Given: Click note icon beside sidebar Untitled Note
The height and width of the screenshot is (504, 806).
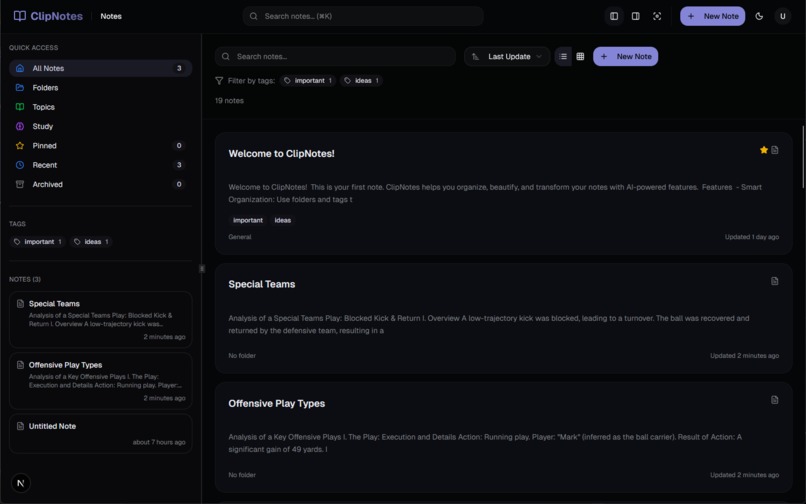Looking at the screenshot, I should coord(20,426).
